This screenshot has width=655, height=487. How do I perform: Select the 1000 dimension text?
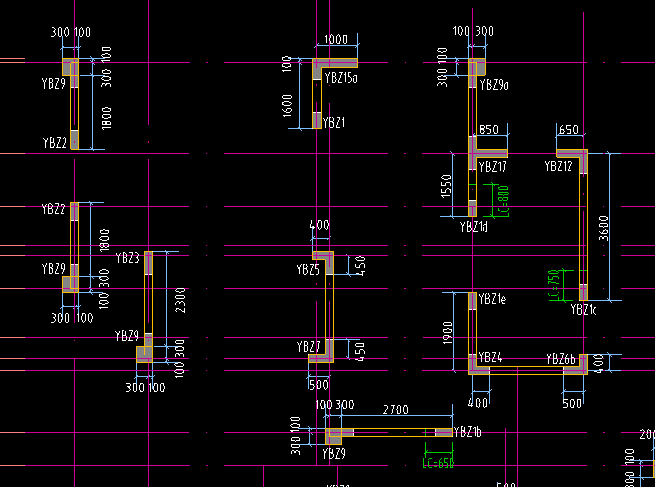point(336,40)
